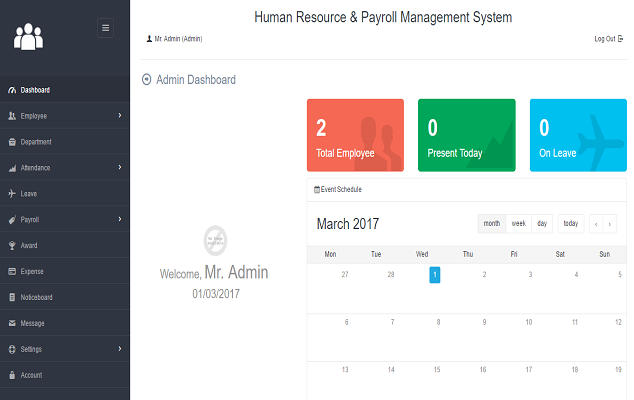Open the Noticeboard menu item

(65, 297)
